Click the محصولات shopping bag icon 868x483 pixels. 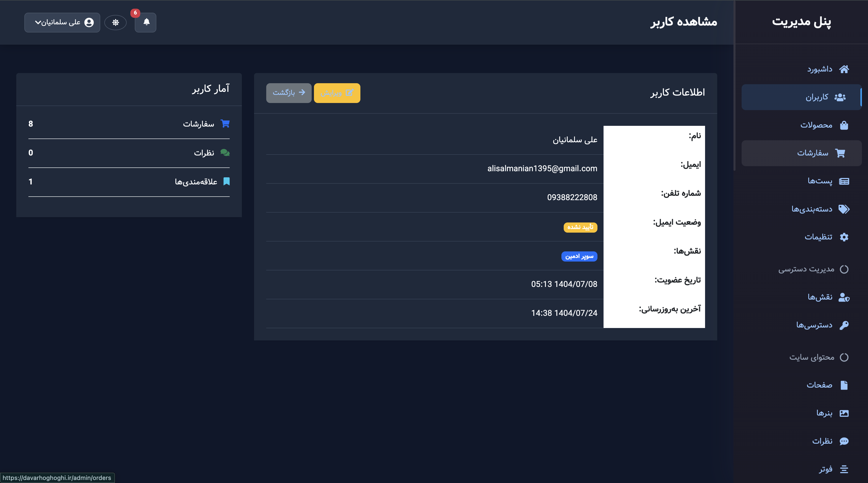pos(844,125)
